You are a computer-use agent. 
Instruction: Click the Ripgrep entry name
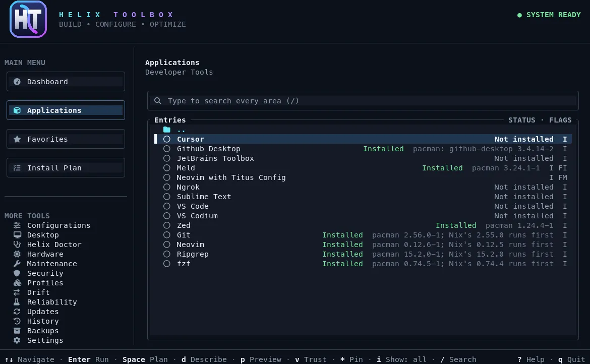193,254
